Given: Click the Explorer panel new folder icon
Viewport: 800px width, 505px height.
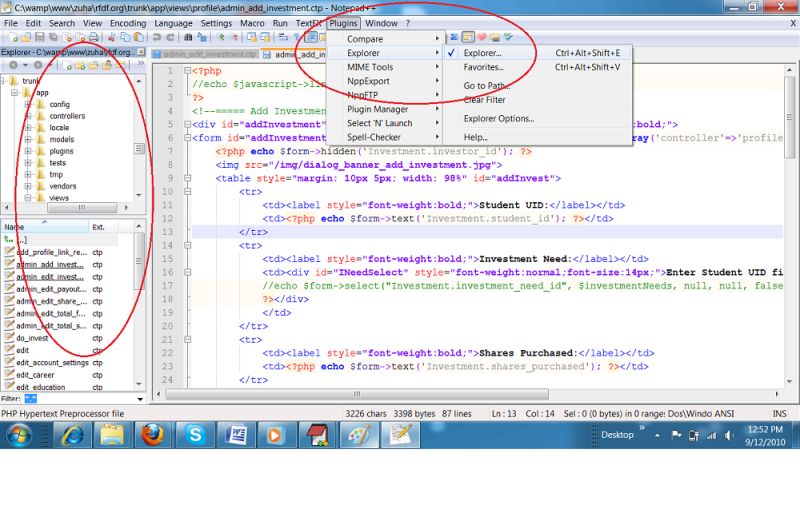Looking at the screenshot, I should tap(80, 65).
